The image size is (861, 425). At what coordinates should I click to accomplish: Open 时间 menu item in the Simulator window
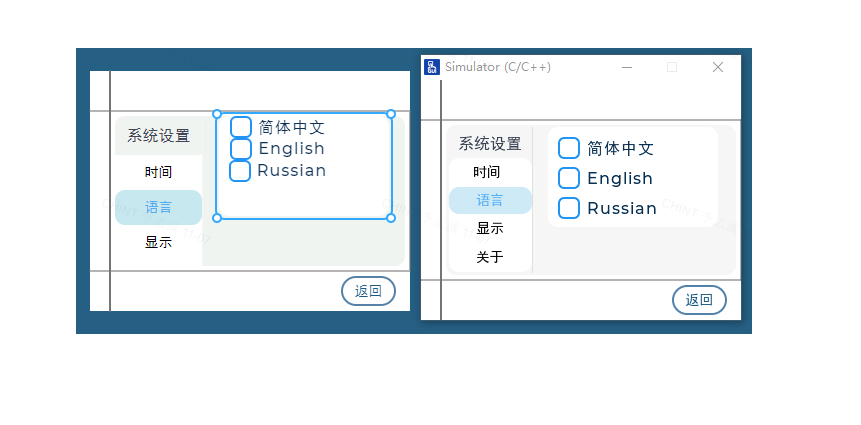(488, 172)
